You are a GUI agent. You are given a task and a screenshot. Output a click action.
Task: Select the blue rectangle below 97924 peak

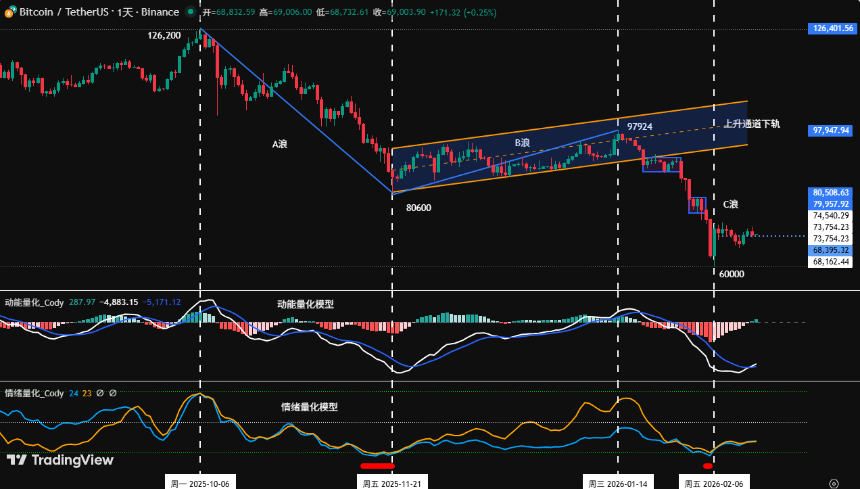tap(661, 164)
